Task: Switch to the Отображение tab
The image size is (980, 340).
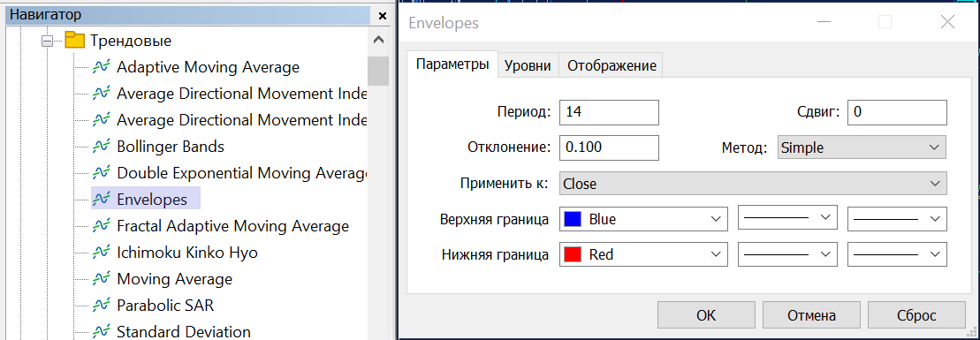Action: [612, 65]
